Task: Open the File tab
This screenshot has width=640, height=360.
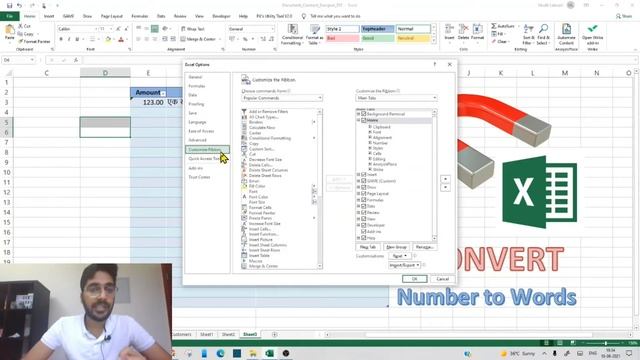Action: tap(9, 16)
